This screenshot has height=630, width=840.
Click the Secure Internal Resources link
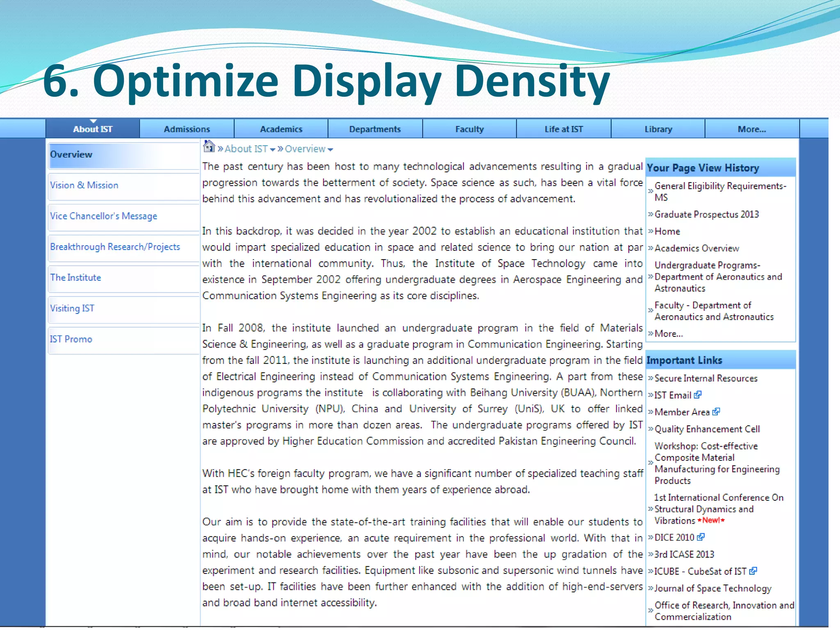pyautogui.click(x=705, y=378)
